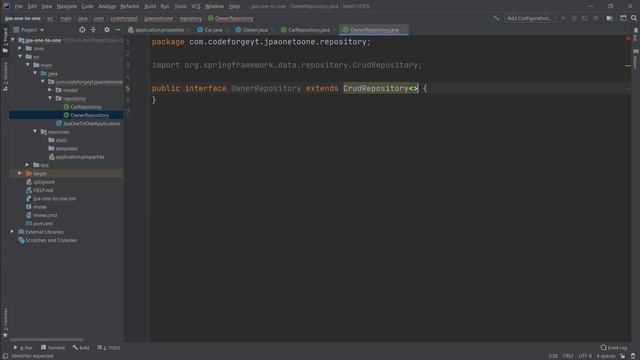This screenshot has height=360, width=640.
Task: Open the Maven tool window on the right side
Action: pos(636,60)
